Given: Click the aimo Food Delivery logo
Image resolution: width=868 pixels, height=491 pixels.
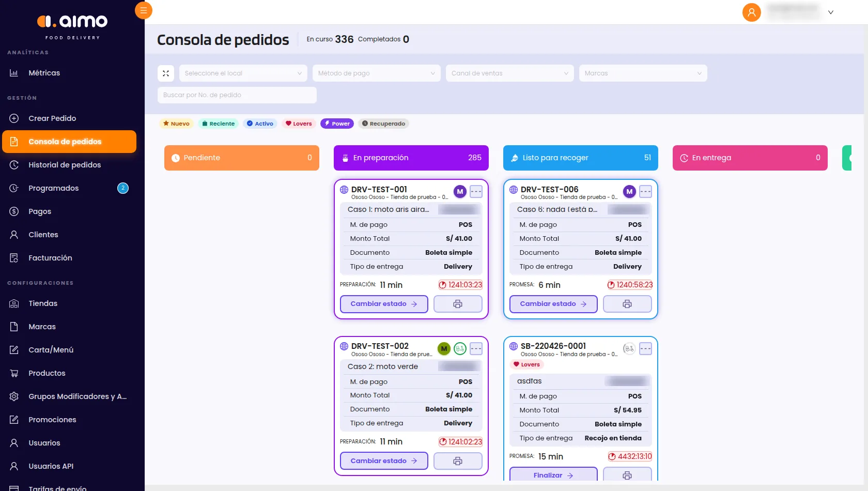Looking at the screenshot, I should point(72,26).
